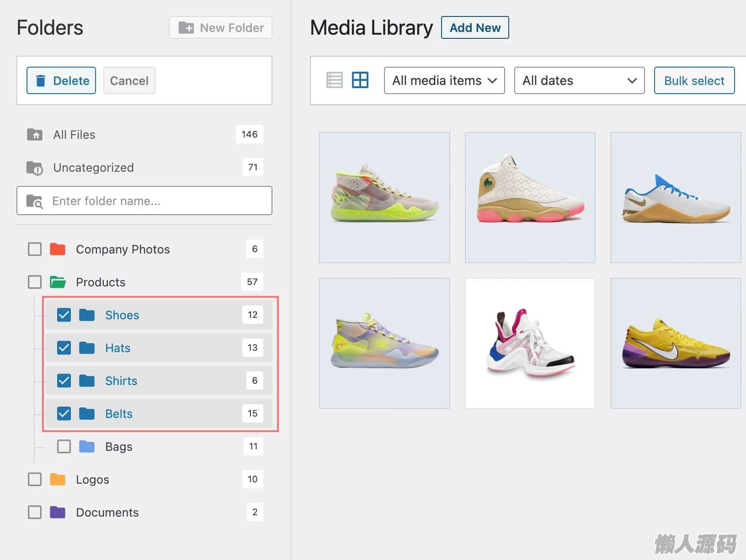
Task: Switch to grid view icon
Action: click(360, 80)
